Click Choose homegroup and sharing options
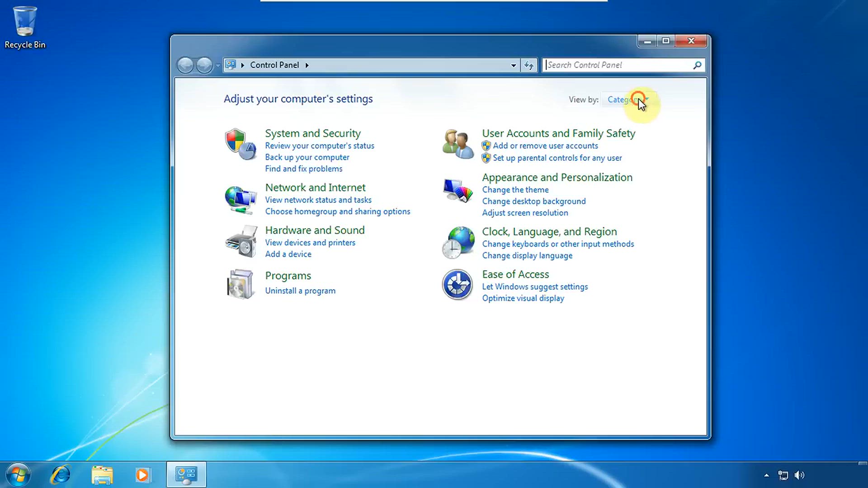 pos(338,211)
